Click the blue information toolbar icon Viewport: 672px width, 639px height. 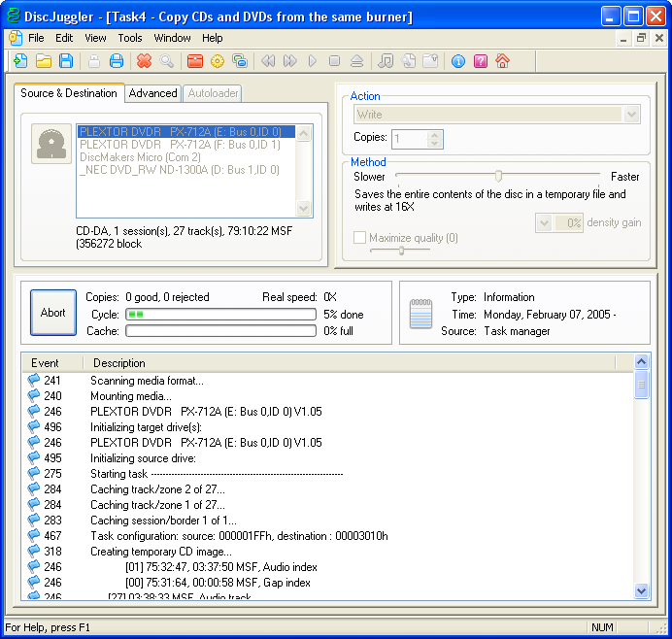pos(457,61)
